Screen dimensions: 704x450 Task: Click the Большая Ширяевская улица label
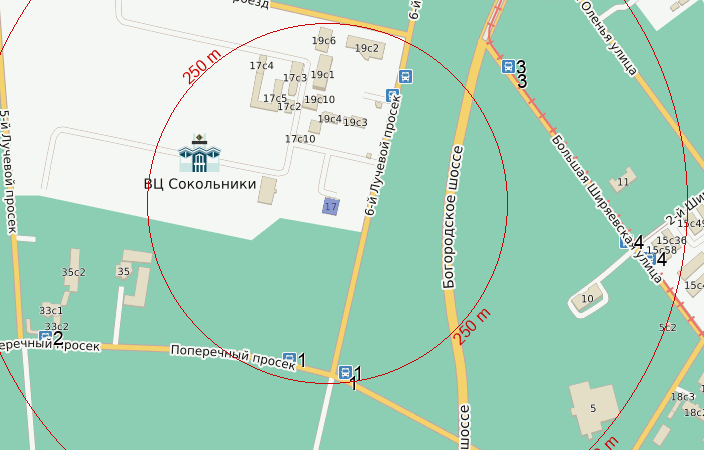tap(606, 209)
